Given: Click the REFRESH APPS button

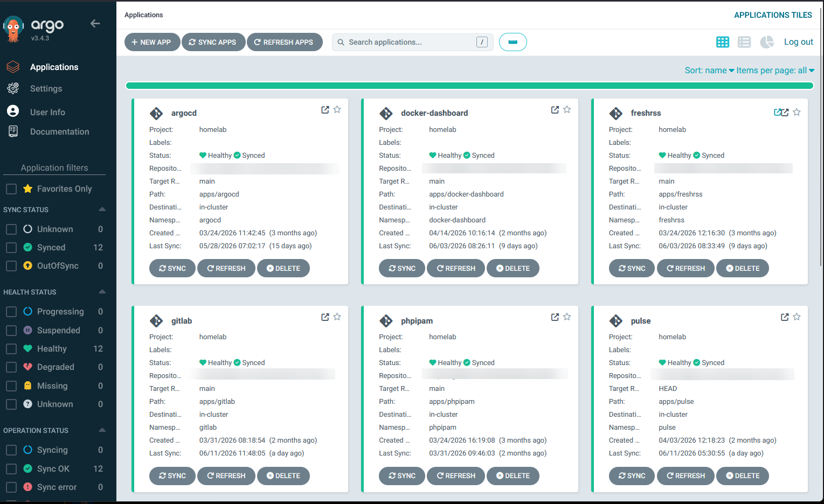Looking at the screenshot, I should tap(285, 42).
